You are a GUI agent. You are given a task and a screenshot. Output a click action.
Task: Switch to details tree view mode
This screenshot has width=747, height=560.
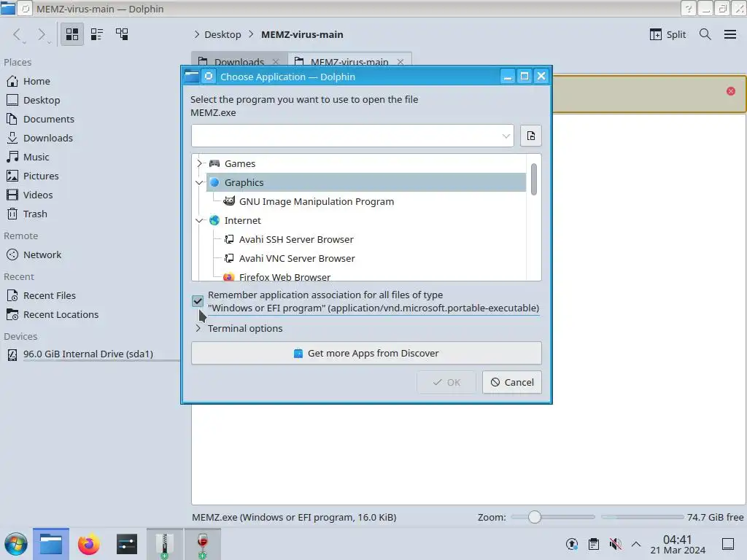tap(122, 34)
